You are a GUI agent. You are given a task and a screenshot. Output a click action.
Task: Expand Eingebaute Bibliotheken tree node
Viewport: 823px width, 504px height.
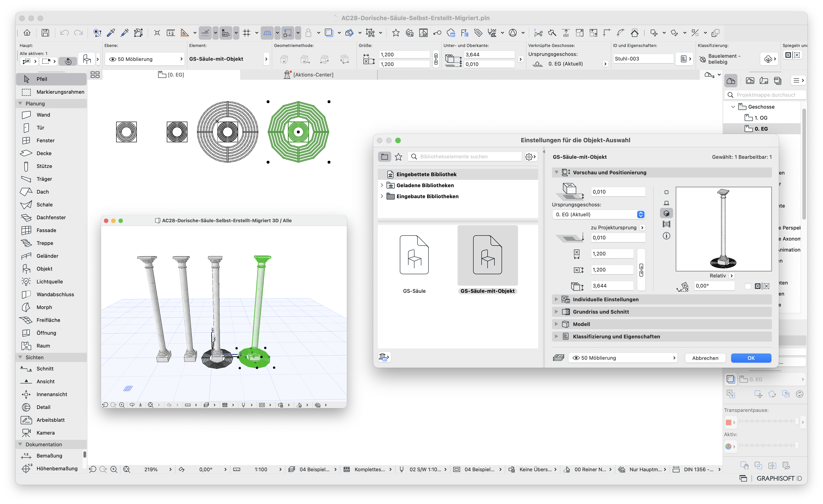[382, 196]
